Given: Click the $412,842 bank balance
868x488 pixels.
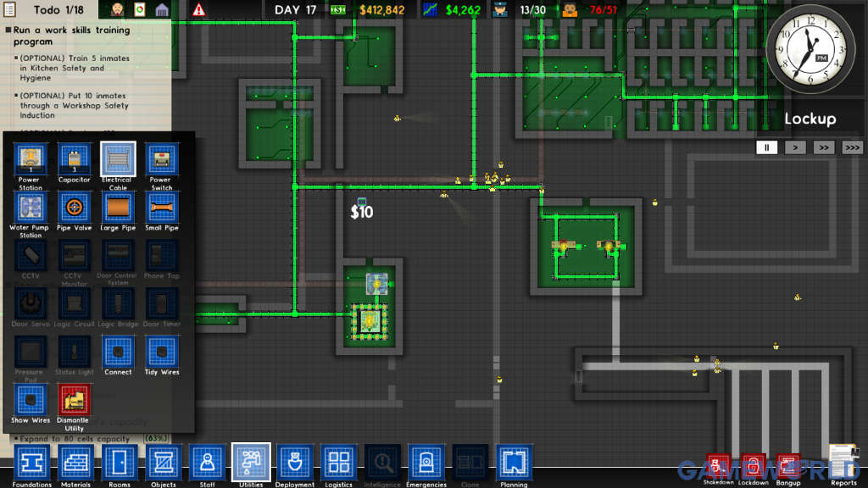Looking at the screenshot, I should click(x=382, y=10).
